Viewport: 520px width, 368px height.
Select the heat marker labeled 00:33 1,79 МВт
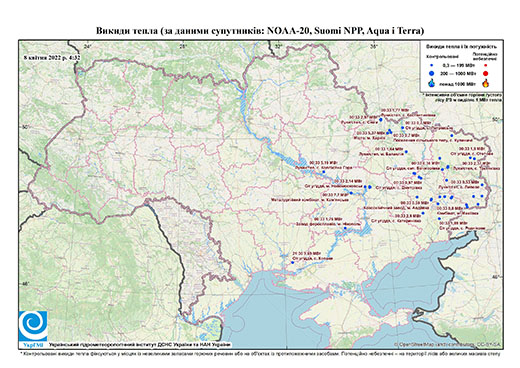(345, 228)
